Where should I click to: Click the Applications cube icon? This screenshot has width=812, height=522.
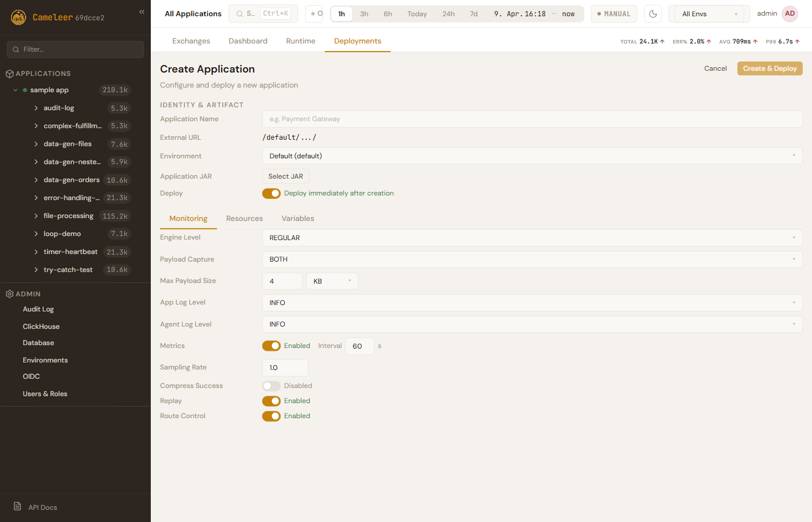[9, 74]
